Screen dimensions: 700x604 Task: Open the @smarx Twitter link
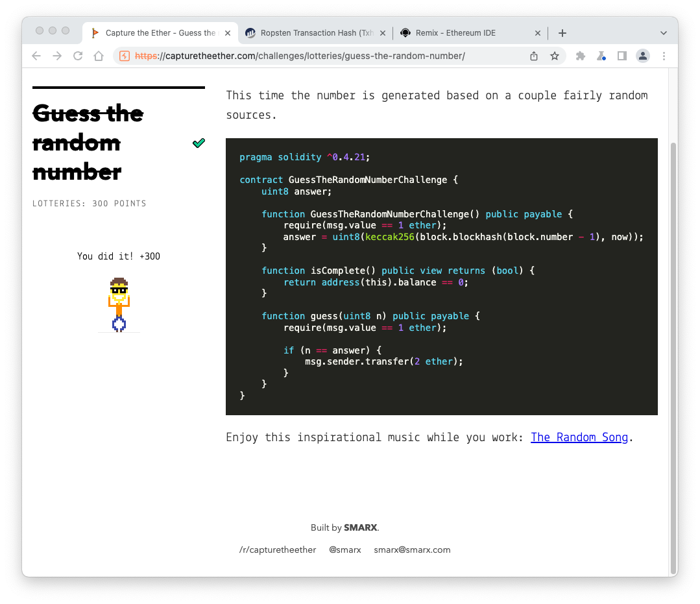[344, 550]
